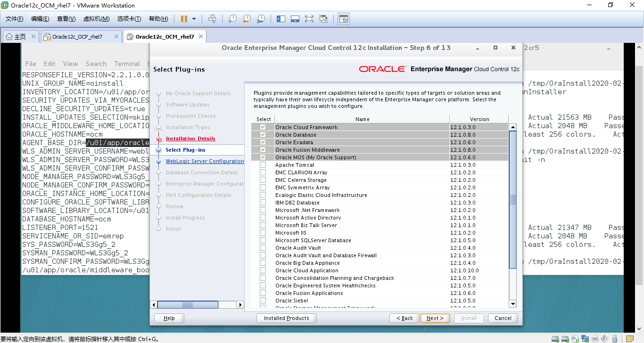Select the Oracle Exadata plug-in row

coord(380,142)
